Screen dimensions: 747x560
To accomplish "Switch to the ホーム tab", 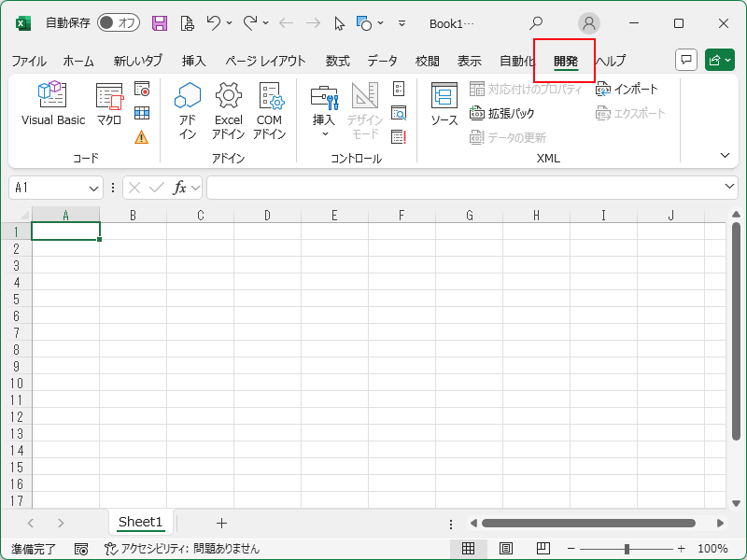I will [78, 61].
